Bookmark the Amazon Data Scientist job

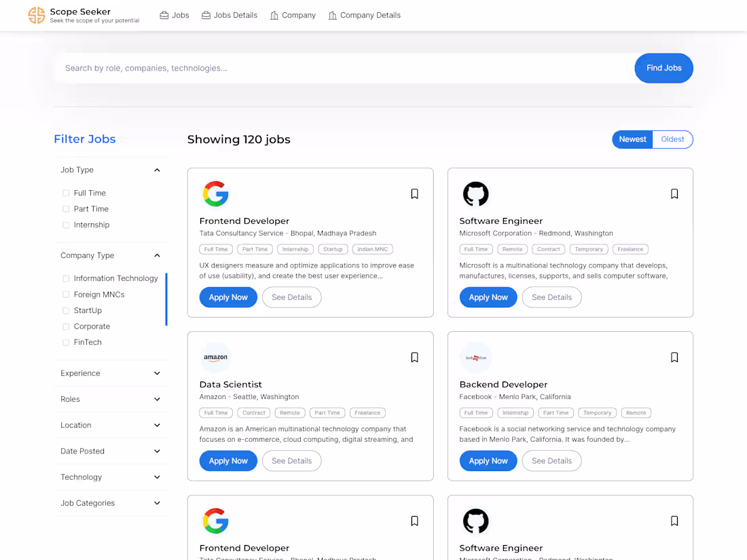pos(414,358)
